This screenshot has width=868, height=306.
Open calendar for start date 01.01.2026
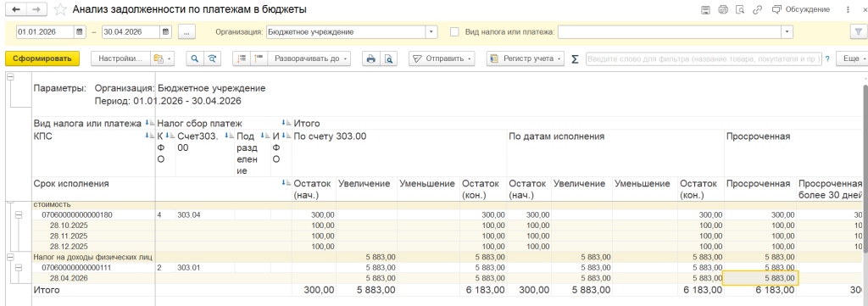[x=80, y=32]
